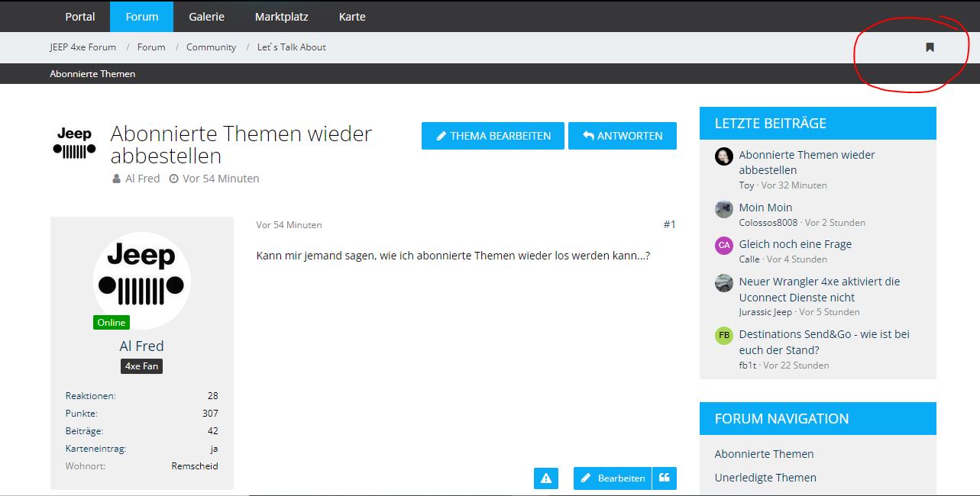Image resolution: width=980 pixels, height=496 pixels.
Task: Click Toy's avatar in Letzte Beiträge
Action: tap(723, 156)
